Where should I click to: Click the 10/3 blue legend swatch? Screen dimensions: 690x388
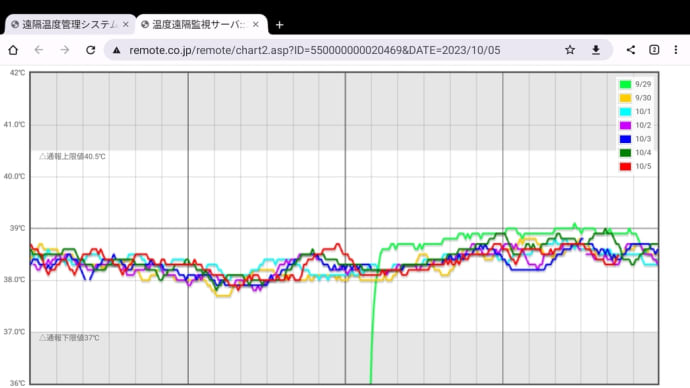pos(625,139)
